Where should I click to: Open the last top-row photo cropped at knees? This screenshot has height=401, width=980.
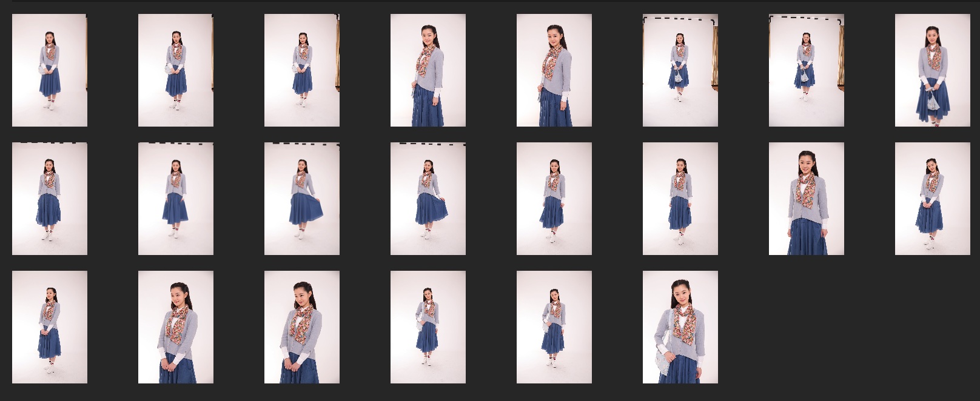pyautogui.click(x=933, y=70)
